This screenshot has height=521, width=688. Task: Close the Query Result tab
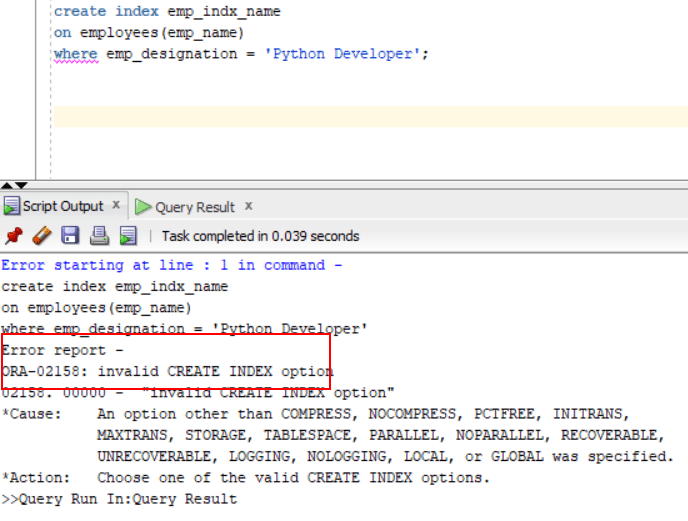[248, 205]
